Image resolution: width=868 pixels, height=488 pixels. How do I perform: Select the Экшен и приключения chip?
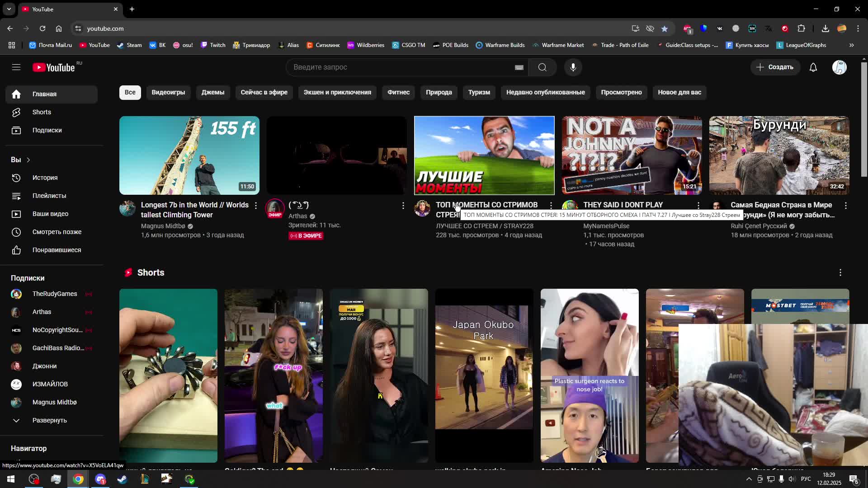pyautogui.click(x=337, y=92)
